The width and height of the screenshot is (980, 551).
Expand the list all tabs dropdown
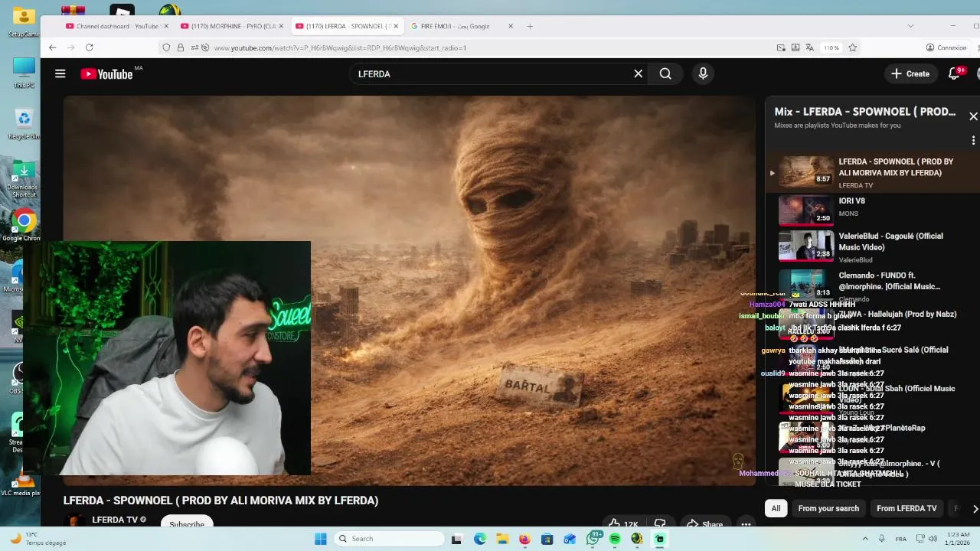pyautogui.click(x=910, y=26)
